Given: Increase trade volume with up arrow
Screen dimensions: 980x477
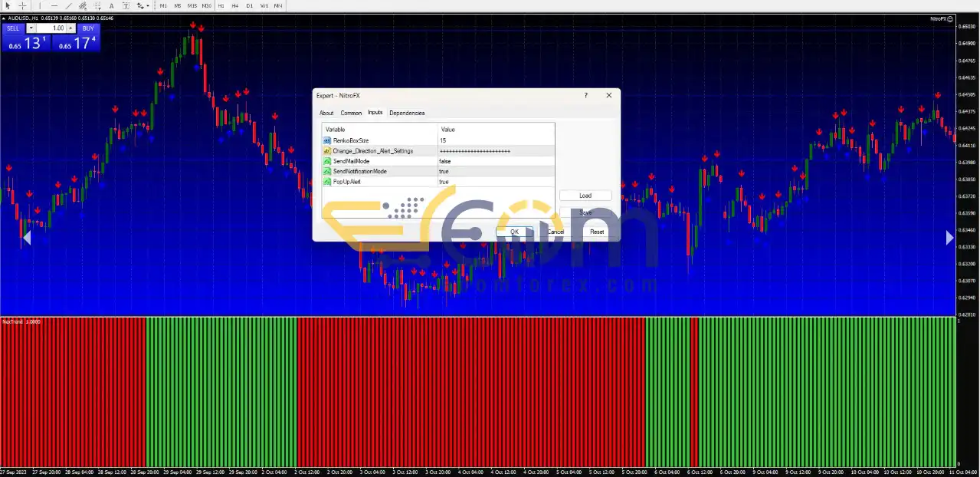Looking at the screenshot, I should click(x=70, y=28).
